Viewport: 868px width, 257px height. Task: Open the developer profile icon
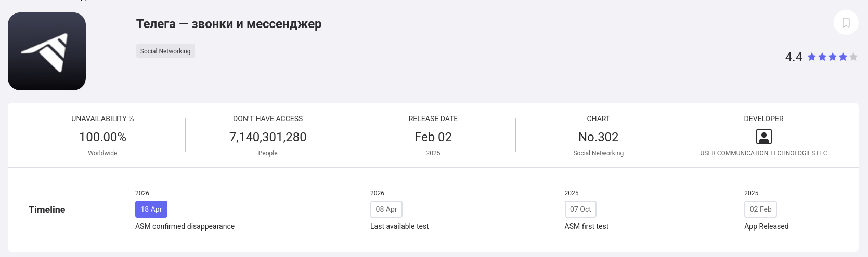(763, 137)
